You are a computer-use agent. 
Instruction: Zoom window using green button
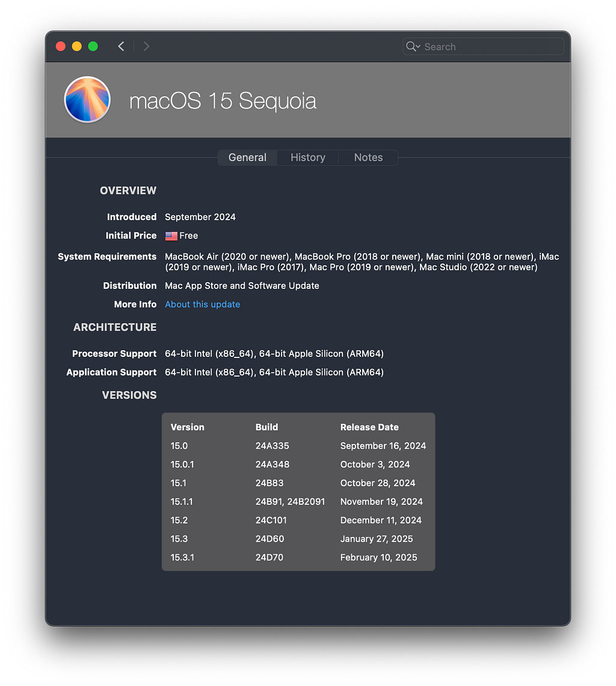coord(93,46)
